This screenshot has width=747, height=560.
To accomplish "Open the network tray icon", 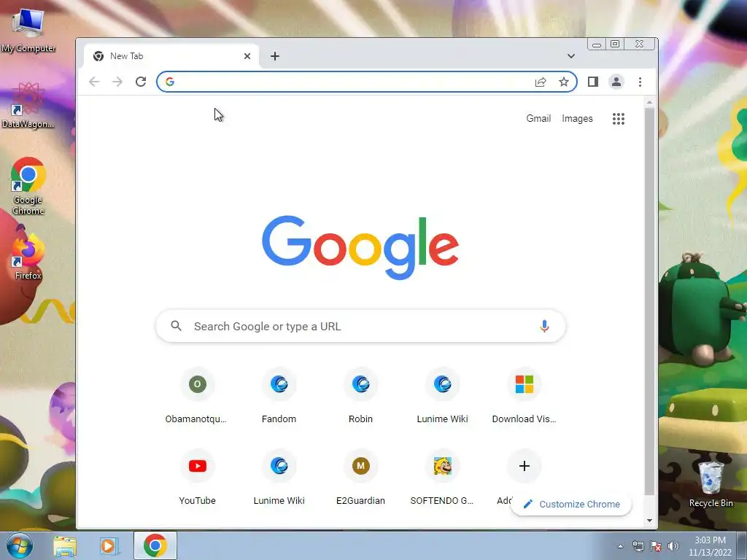I will click(638, 546).
